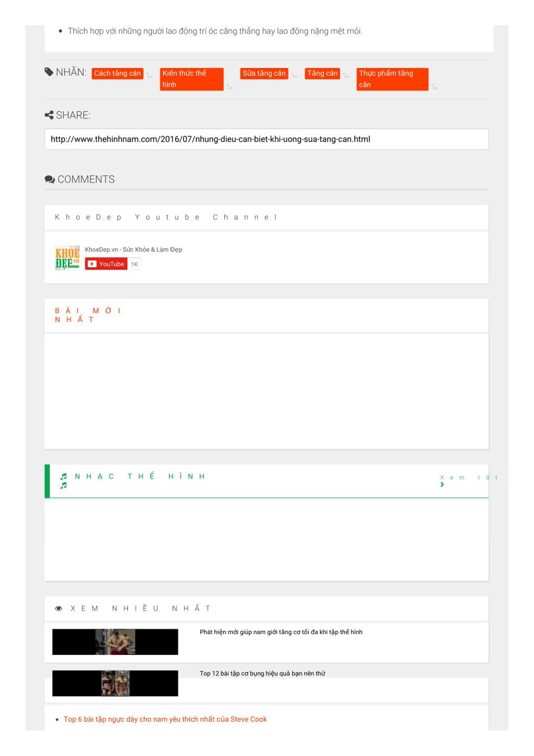534x756 pixels.
Task: Open KhoeDep.vn - Sức Khỏe & Làm Đẹp channel link
Action: [x=133, y=250]
